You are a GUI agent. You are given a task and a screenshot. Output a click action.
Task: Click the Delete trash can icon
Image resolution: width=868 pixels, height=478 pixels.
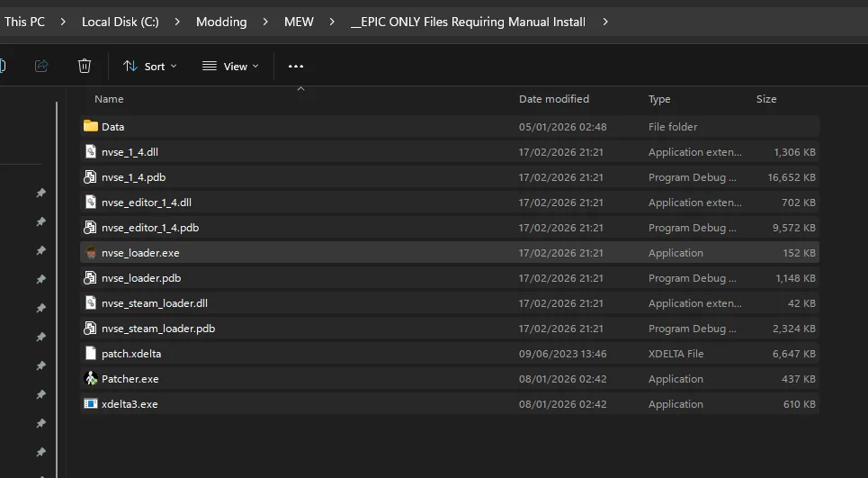pyautogui.click(x=85, y=66)
